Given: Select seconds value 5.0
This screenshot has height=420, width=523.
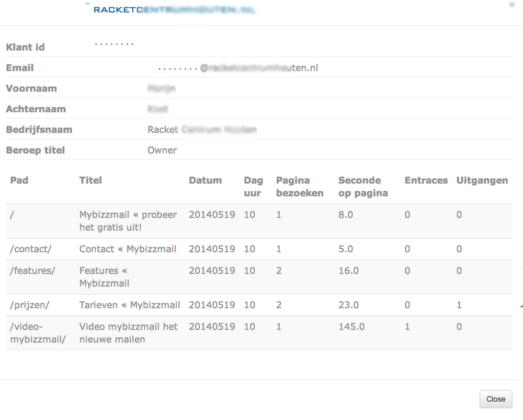Looking at the screenshot, I should [x=346, y=249].
